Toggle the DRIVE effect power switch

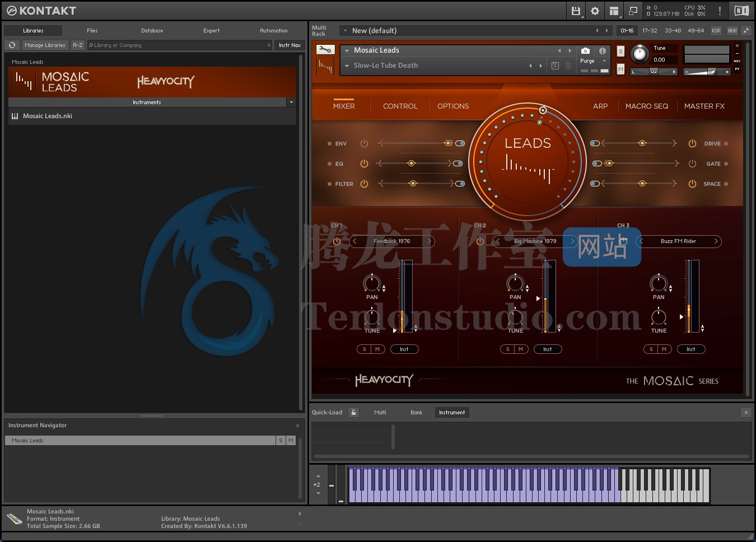click(x=692, y=143)
